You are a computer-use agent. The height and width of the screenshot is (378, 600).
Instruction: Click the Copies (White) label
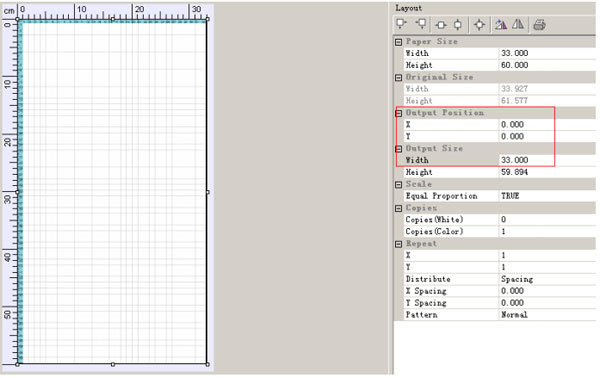click(x=434, y=220)
